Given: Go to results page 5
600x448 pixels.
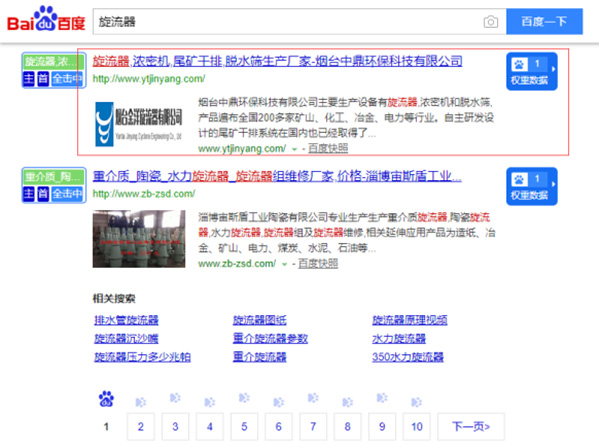Looking at the screenshot, I should click(x=244, y=427).
